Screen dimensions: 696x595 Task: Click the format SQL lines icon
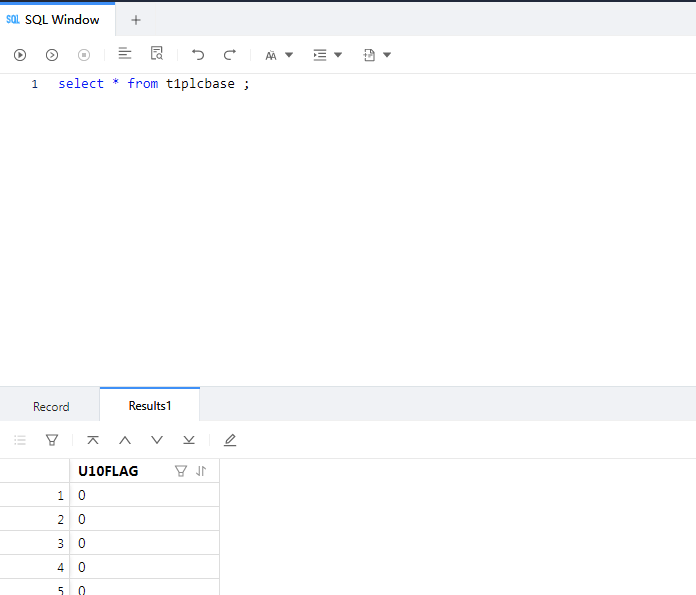pyautogui.click(x=125, y=54)
